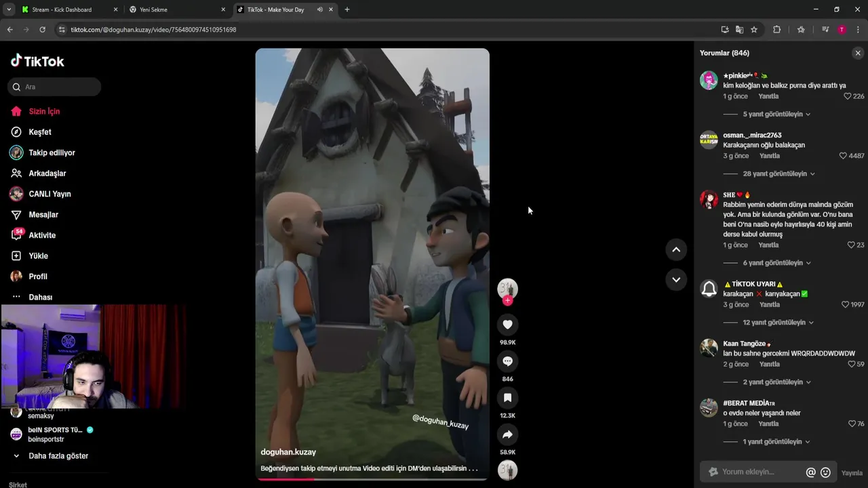This screenshot has width=868, height=488.
Task: Open Mesajlar in sidebar
Action: 43,215
